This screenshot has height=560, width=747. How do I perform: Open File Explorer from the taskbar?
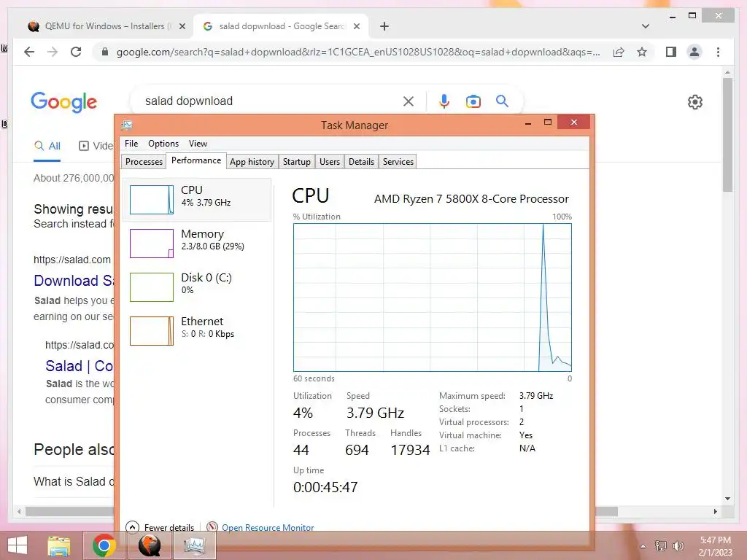(x=59, y=545)
